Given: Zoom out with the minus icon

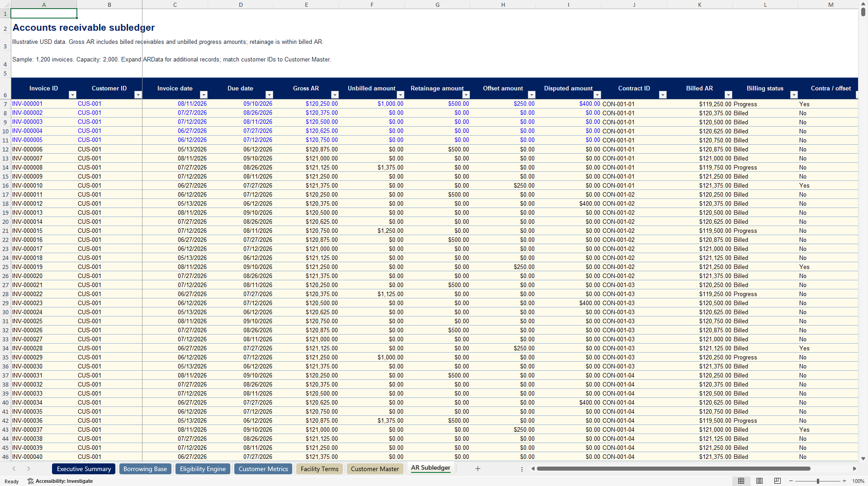Looking at the screenshot, I should [x=791, y=481].
